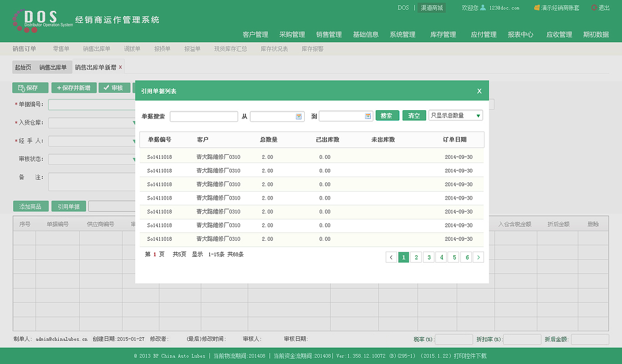
Task: Select the 库存报警 toolbar item
Action: click(312, 49)
